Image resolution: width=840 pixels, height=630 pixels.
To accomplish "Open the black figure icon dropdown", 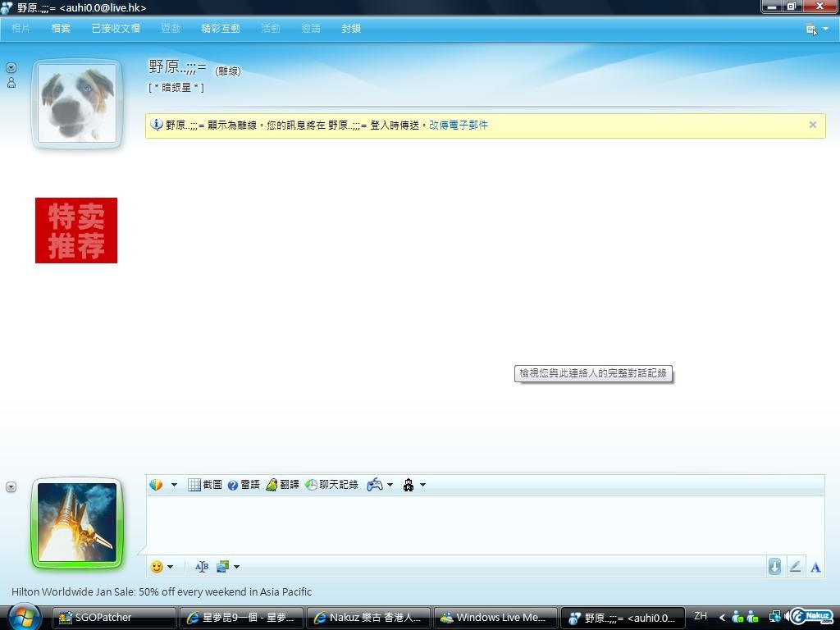I will pyautogui.click(x=422, y=485).
